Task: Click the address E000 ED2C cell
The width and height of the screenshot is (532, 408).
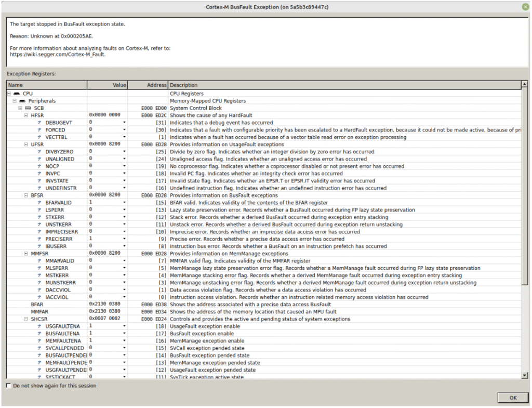Action: (x=154, y=115)
